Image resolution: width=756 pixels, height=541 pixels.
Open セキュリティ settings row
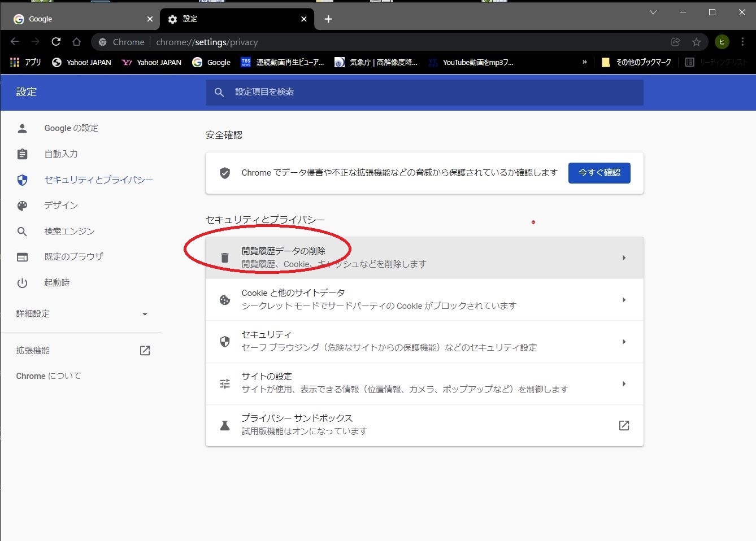(x=424, y=342)
